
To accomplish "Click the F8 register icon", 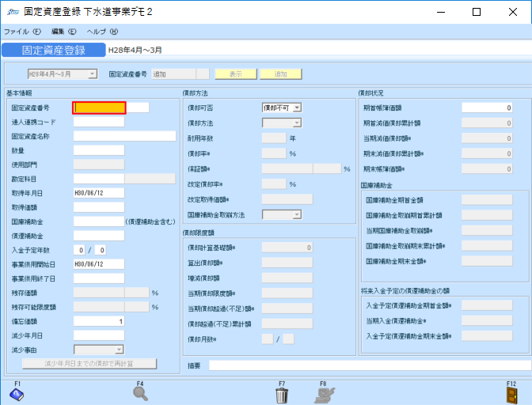I will 325,396.
